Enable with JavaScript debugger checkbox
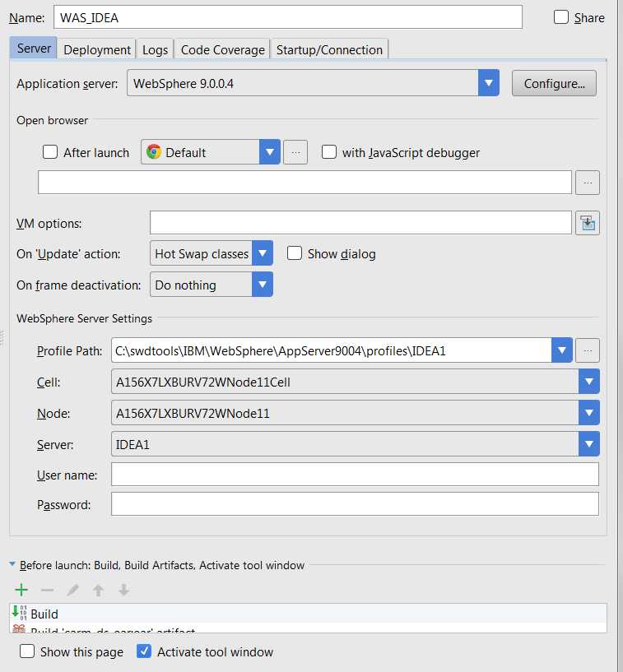 pos(329,151)
